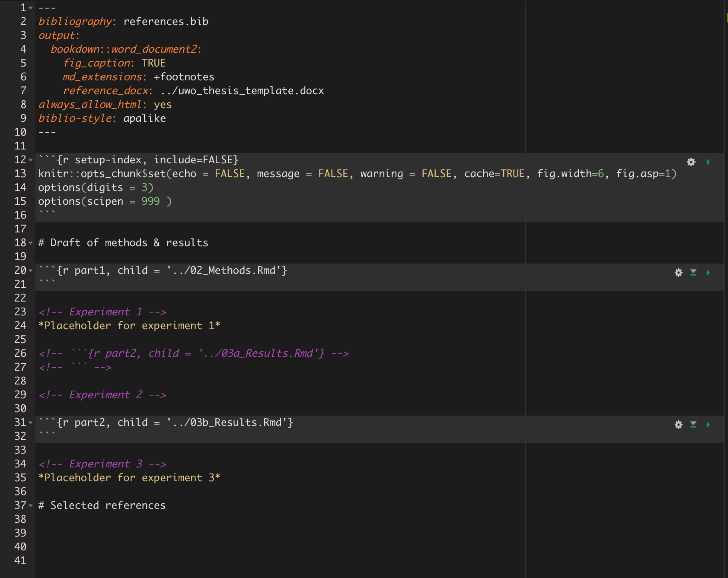
Task: Fold the 'Draft of methods & results' section
Action: (31, 243)
